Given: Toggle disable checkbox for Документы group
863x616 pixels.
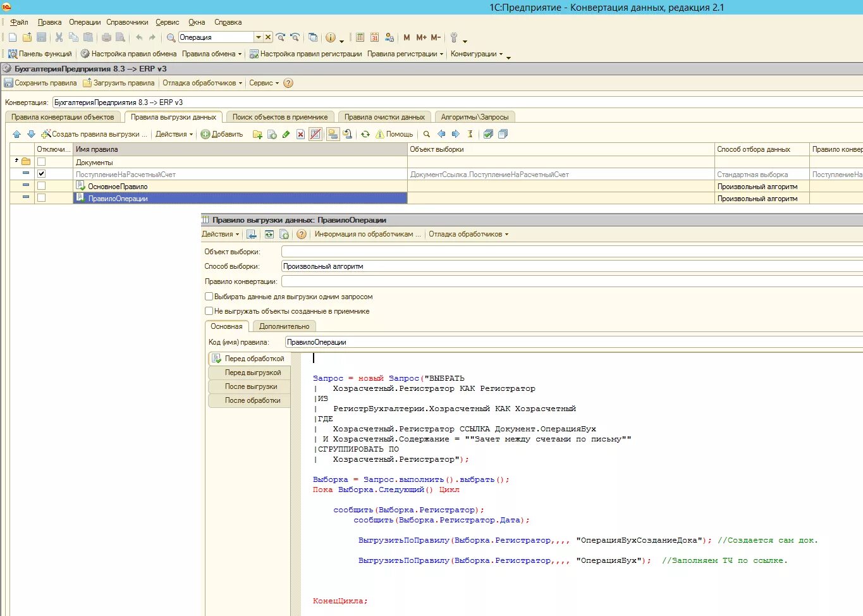Looking at the screenshot, I should [x=41, y=162].
